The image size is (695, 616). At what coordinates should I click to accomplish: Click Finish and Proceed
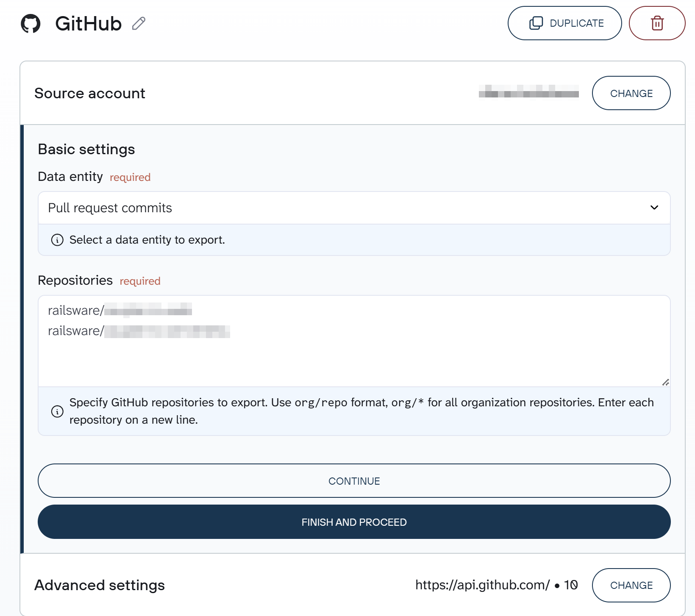click(x=354, y=522)
